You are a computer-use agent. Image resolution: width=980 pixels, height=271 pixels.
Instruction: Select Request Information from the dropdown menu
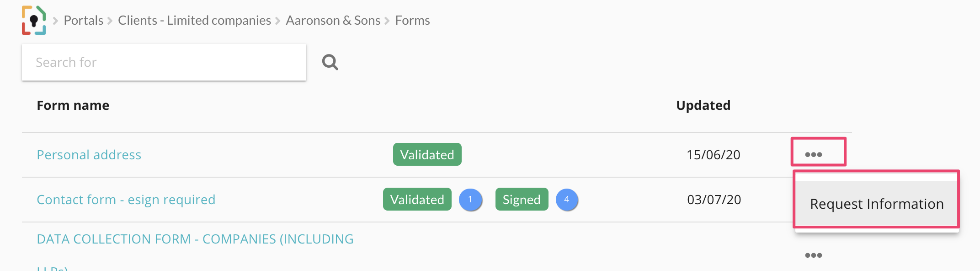point(876,204)
